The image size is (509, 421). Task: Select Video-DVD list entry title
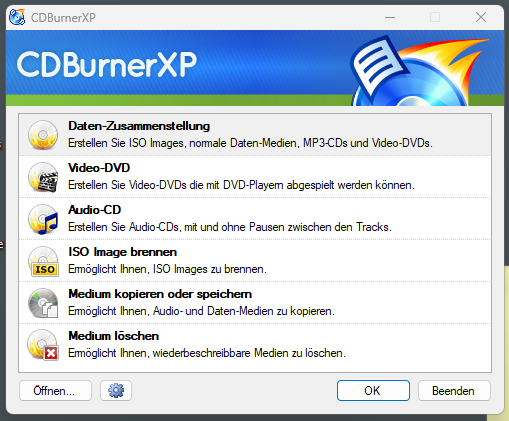[x=99, y=168]
